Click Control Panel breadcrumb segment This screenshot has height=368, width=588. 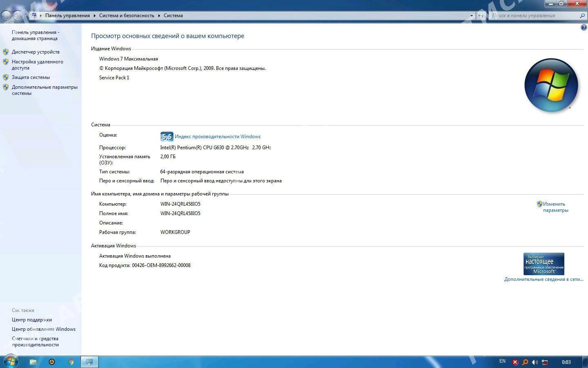point(67,16)
